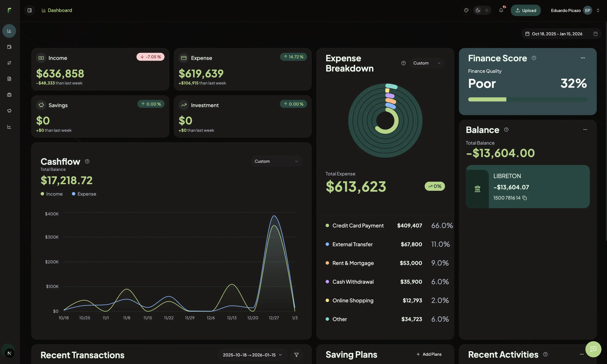Click Add Plans in Saving Plans
This screenshot has width=607, height=364.
click(x=429, y=354)
